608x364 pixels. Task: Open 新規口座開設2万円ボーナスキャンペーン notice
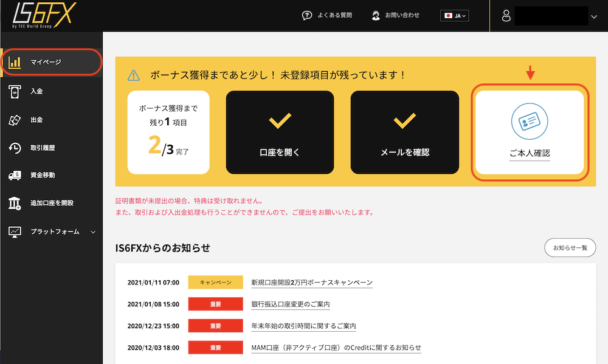[x=312, y=283]
